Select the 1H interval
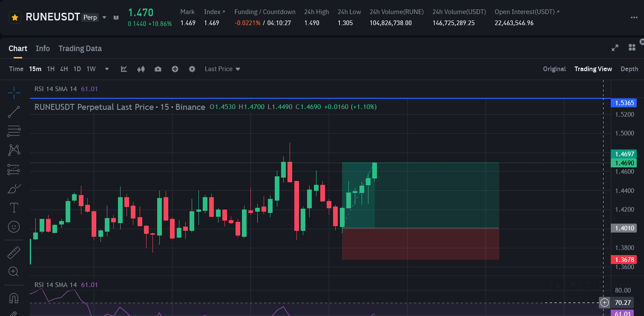 51,69
